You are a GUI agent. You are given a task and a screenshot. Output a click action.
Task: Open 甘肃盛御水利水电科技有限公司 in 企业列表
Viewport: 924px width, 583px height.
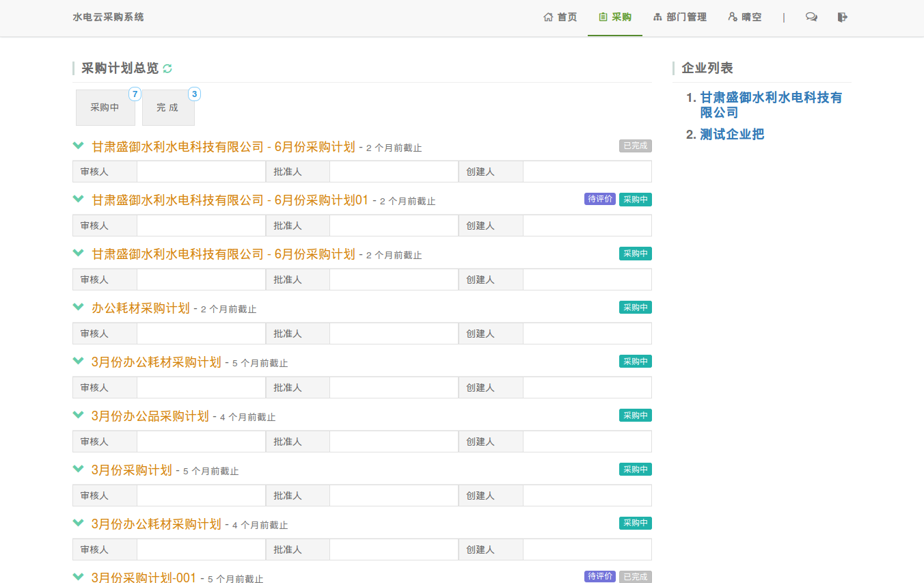(771, 105)
